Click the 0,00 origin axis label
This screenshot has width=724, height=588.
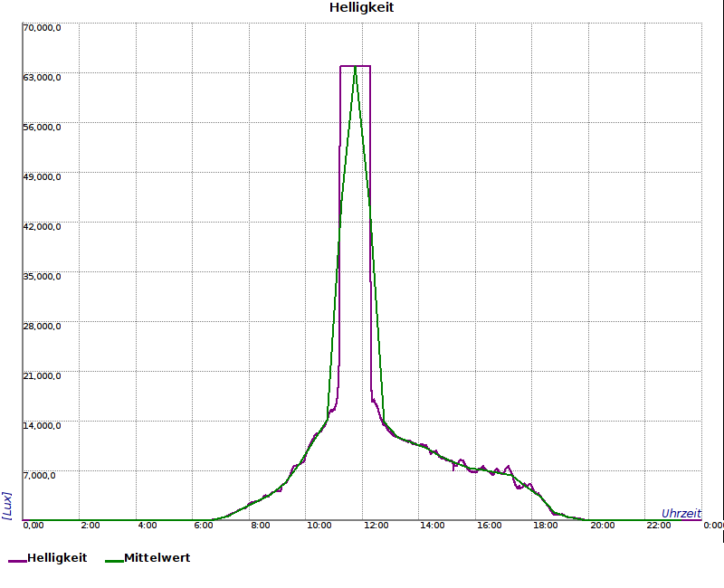[33, 526]
